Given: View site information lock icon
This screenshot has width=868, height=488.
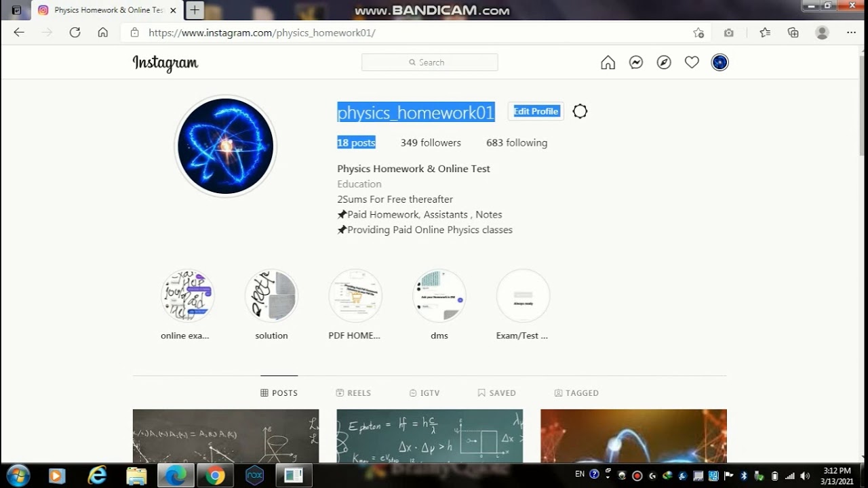Looking at the screenshot, I should pos(134,33).
